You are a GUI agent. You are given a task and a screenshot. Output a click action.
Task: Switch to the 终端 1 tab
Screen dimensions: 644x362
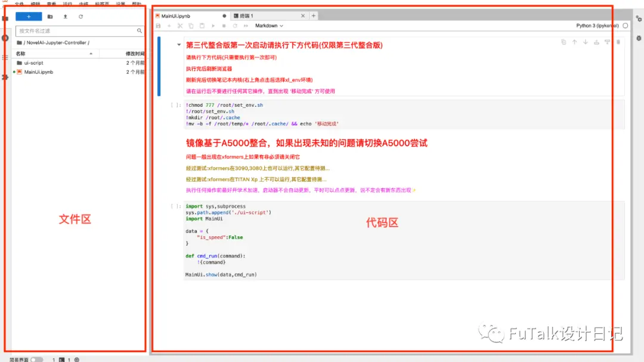coord(268,16)
